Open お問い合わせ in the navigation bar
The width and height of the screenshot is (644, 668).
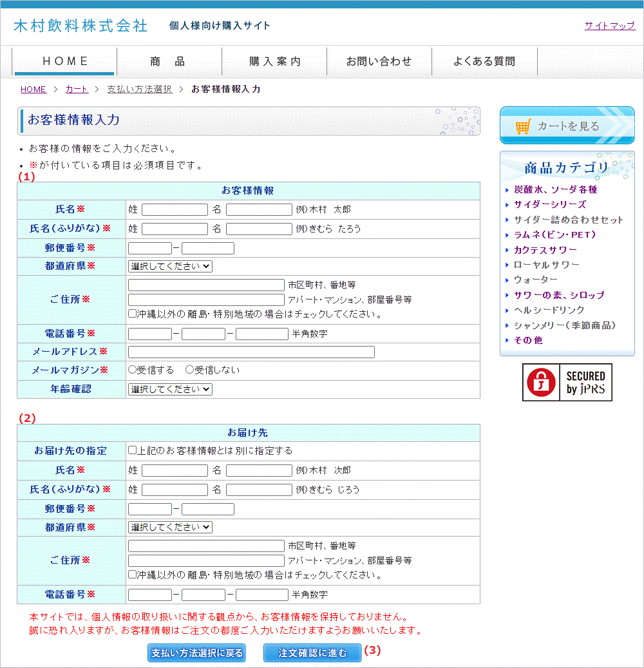379,62
